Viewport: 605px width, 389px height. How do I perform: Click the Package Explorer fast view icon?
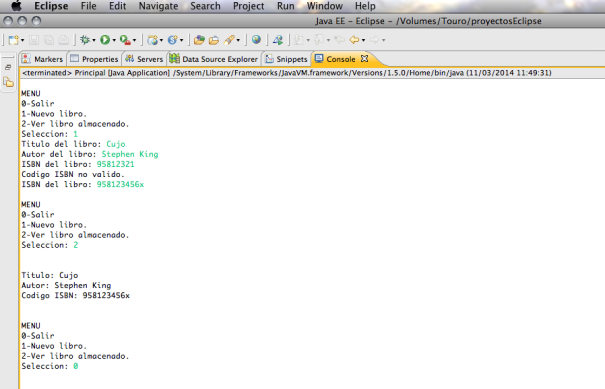8,82
